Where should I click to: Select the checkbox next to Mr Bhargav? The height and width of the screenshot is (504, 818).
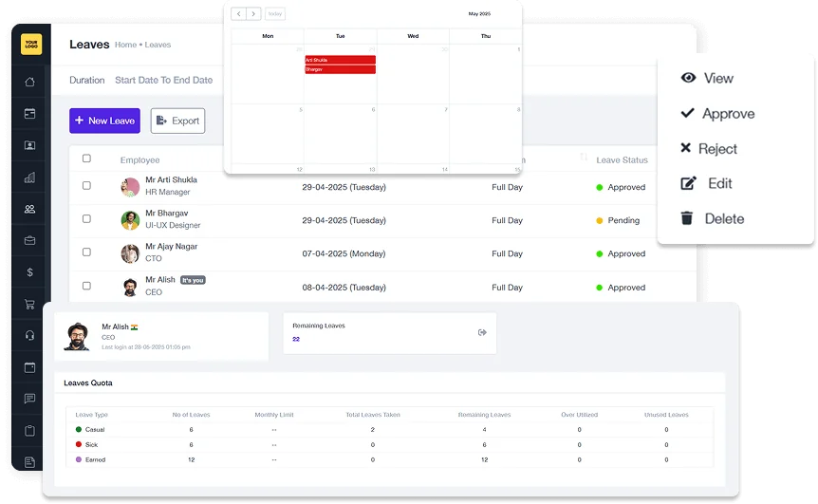click(86, 219)
